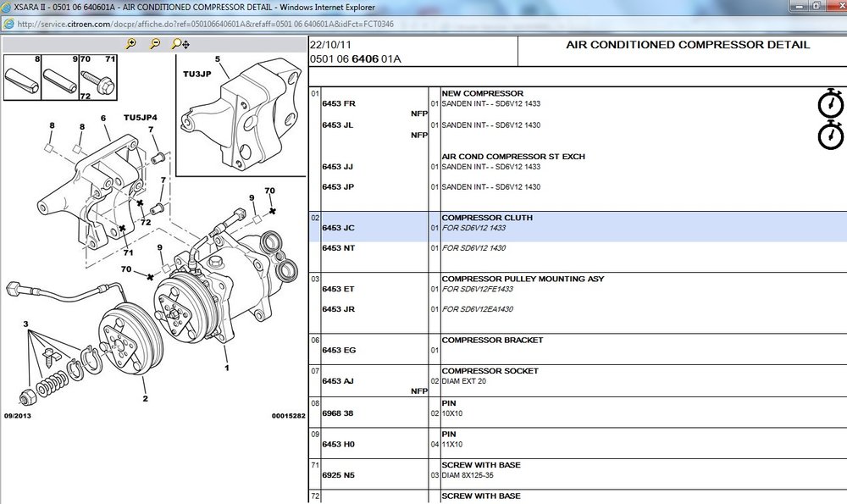This screenshot has height=504, width=847.
Task: Click DIAM 8X125-35 description
Action: pyautogui.click(x=468, y=475)
